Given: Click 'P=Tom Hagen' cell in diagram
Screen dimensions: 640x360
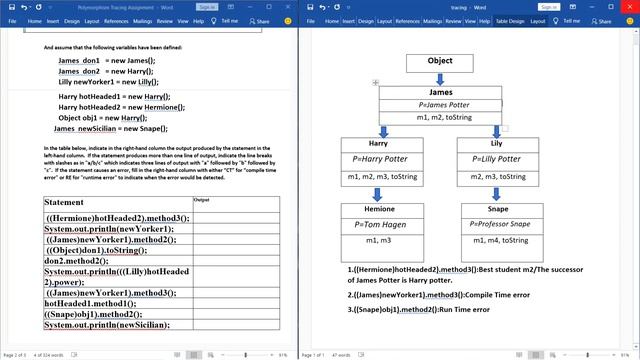Looking at the screenshot, I should pos(382,226).
